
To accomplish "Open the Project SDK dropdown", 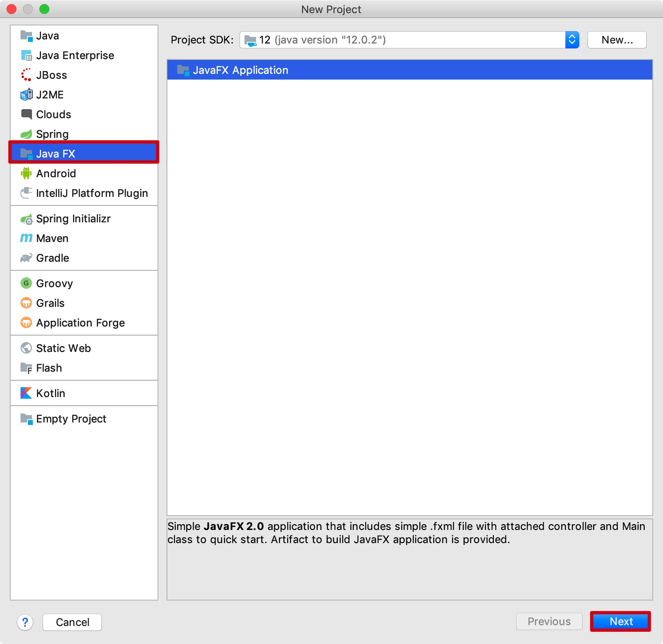I will tap(572, 39).
